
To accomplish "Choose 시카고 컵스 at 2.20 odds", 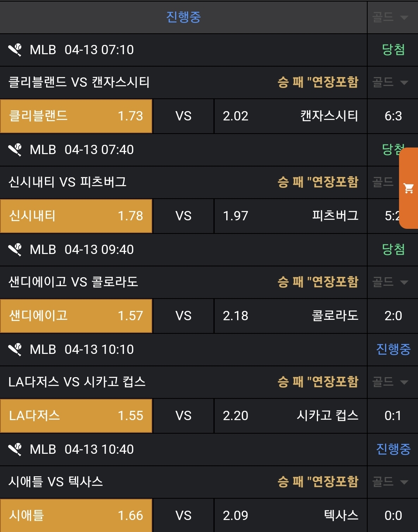I will pos(290,416).
